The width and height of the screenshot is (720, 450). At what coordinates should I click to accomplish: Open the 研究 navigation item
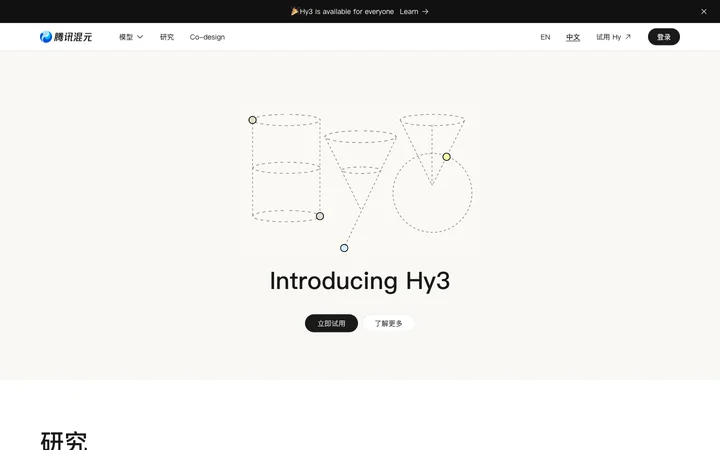[167, 37]
